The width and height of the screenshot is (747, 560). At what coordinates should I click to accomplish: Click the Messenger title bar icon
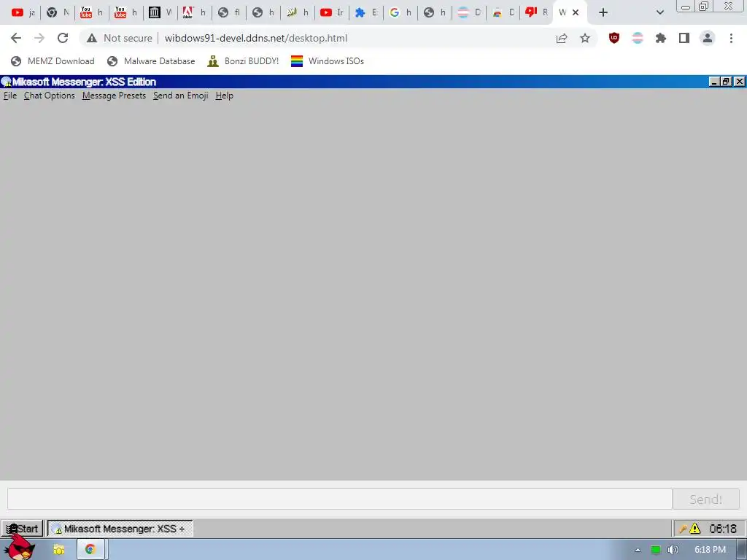pos(6,82)
